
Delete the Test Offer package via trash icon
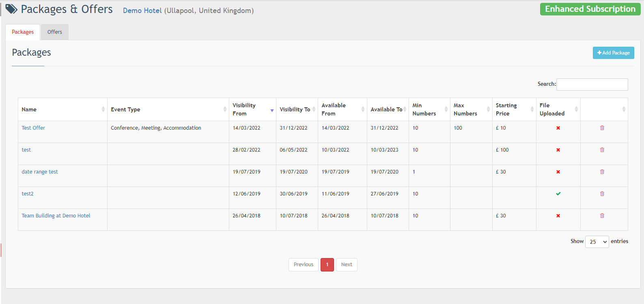pos(602,128)
